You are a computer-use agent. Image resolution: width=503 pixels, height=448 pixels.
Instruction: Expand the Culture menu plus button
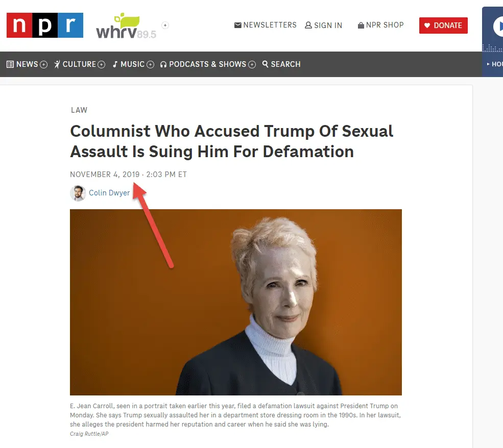pos(102,64)
